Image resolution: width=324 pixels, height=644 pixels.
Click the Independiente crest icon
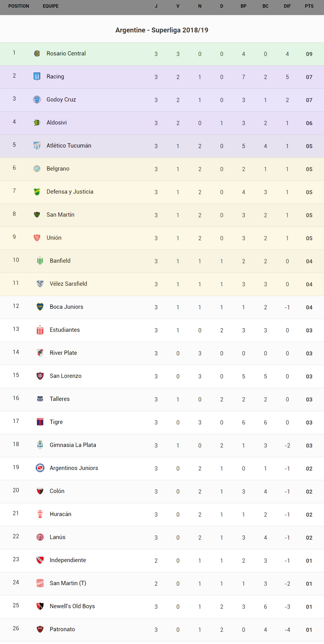click(40, 560)
